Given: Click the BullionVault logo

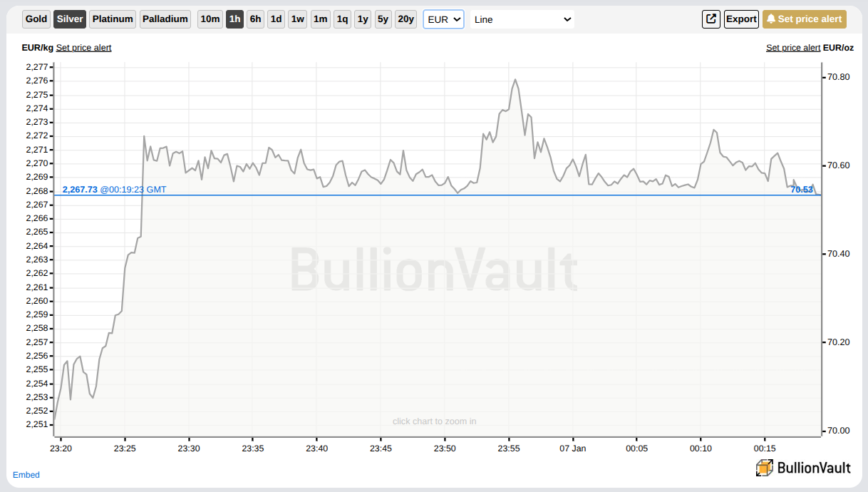Looking at the screenshot, I should pyautogui.click(x=803, y=468).
